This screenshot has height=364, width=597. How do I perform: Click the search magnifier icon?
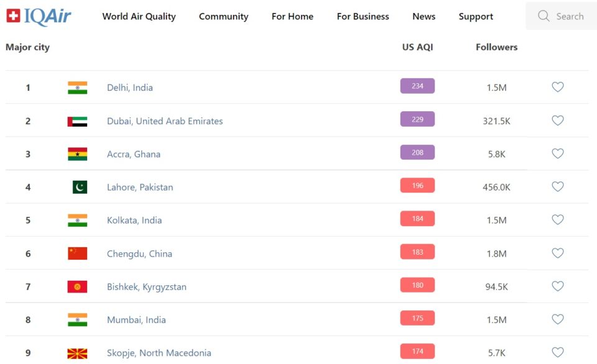click(544, 16)
